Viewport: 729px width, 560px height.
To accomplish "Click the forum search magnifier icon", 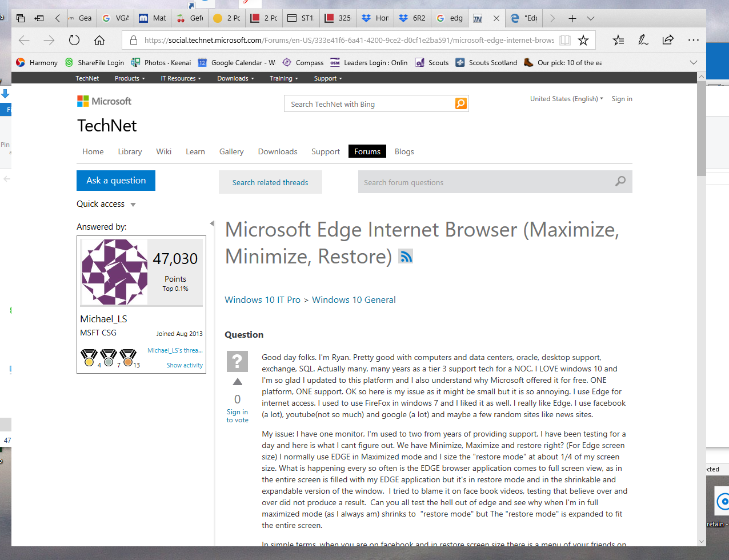I will 620,182.
